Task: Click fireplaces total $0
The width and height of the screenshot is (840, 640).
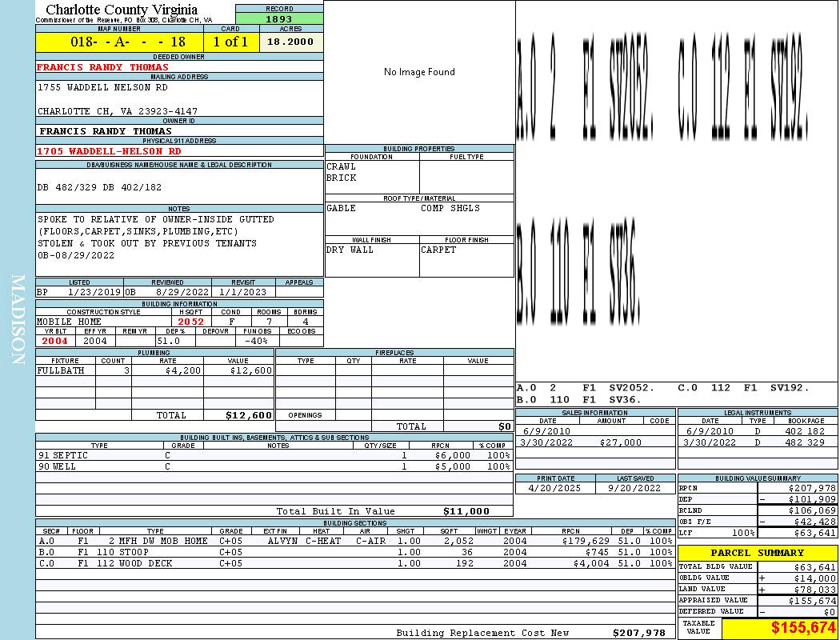Action: pyautogui.click(x=505, y=427)
